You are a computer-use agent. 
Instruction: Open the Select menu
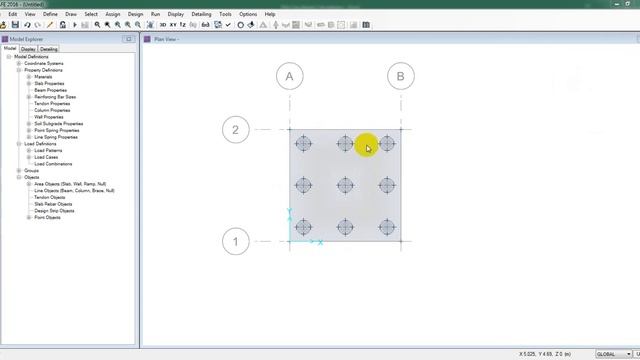(91, 14)
